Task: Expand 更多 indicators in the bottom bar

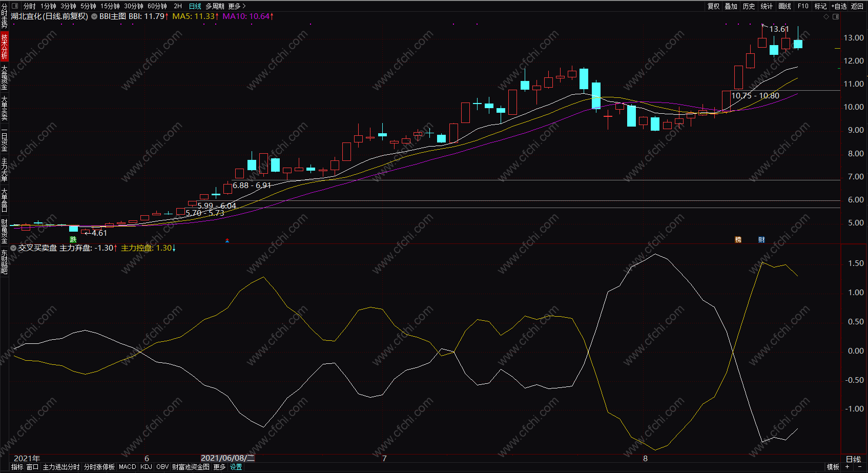Action: click(x=219, y=467)
